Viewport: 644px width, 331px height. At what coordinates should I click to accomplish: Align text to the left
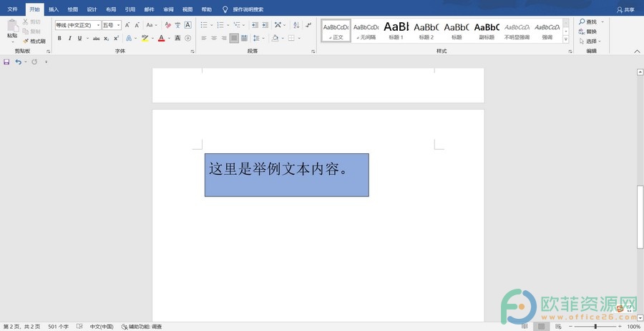coord(204,38)
